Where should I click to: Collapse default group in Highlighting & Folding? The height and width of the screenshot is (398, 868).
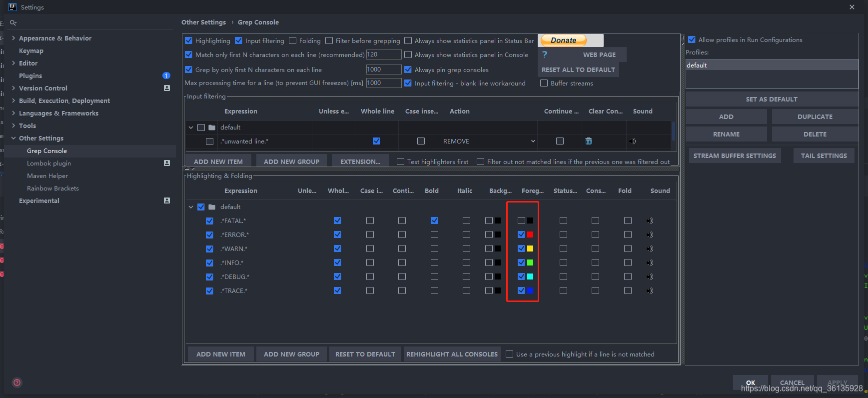(191, 207)
